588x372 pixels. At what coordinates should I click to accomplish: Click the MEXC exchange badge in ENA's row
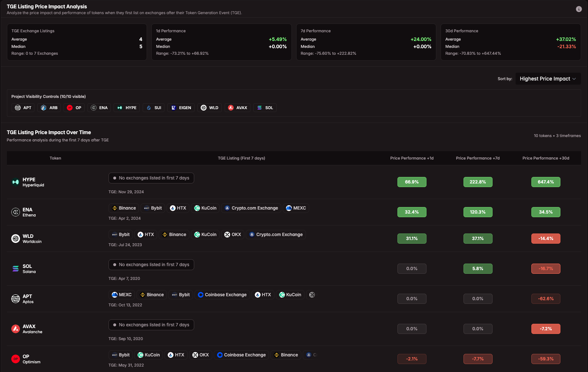(x=296, y=208)
